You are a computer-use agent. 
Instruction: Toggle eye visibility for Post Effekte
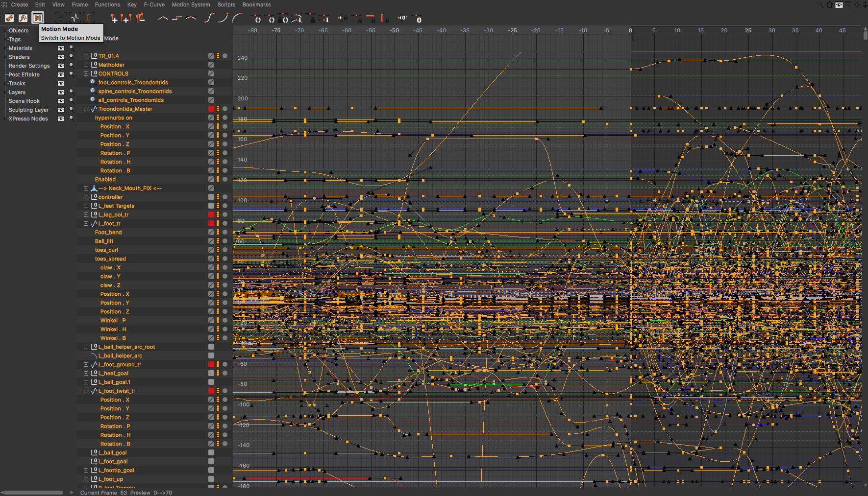click(61, 74)
